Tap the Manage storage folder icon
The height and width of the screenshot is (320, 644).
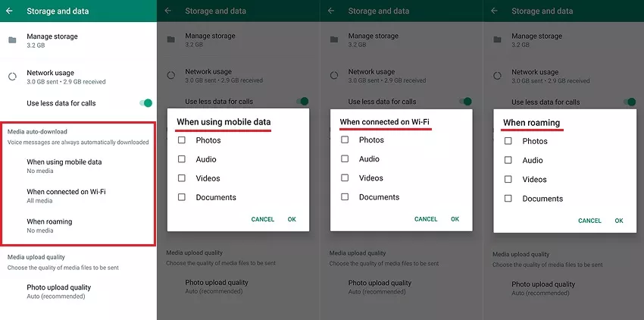coord(12,40)
